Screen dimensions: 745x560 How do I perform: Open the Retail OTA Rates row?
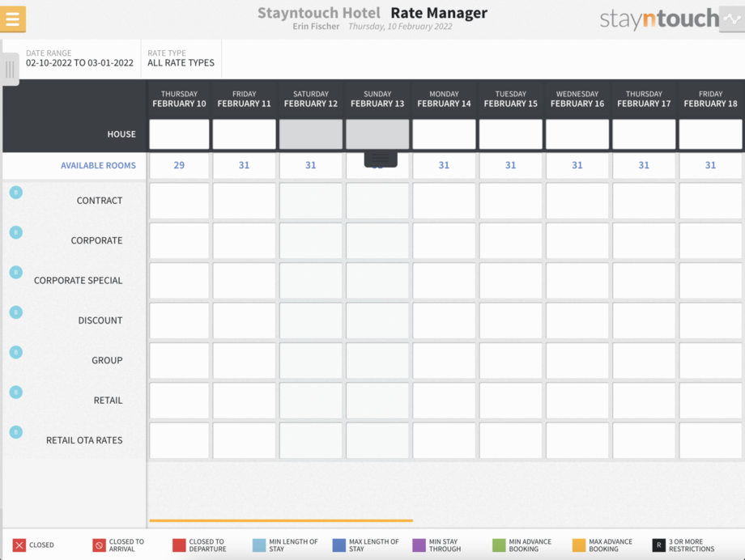84,440
